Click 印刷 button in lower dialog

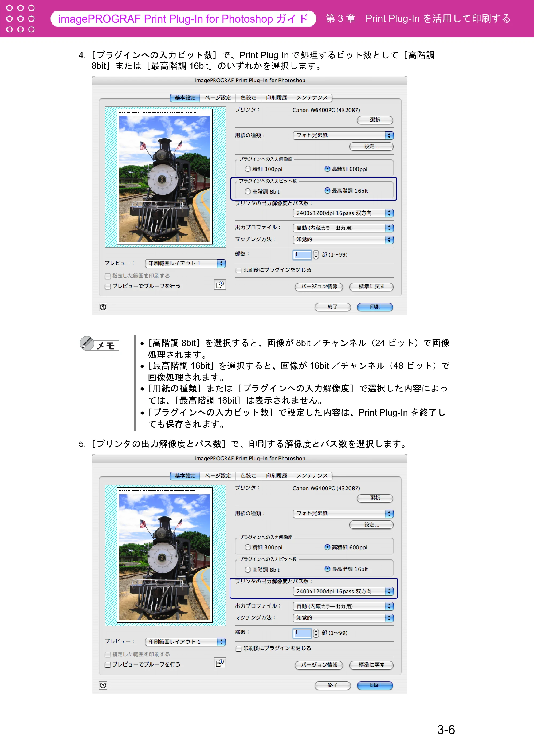coord(375,685)
